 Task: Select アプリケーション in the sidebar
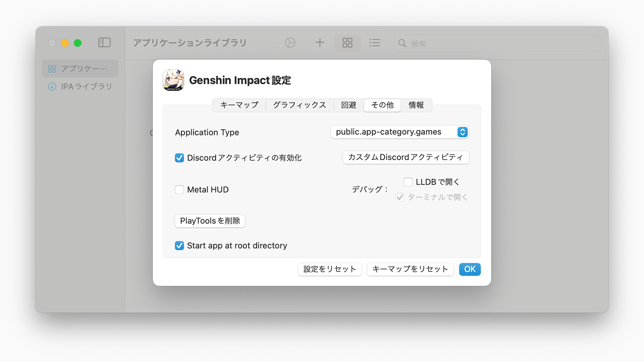pyautogui.click(x=80, y=68)
